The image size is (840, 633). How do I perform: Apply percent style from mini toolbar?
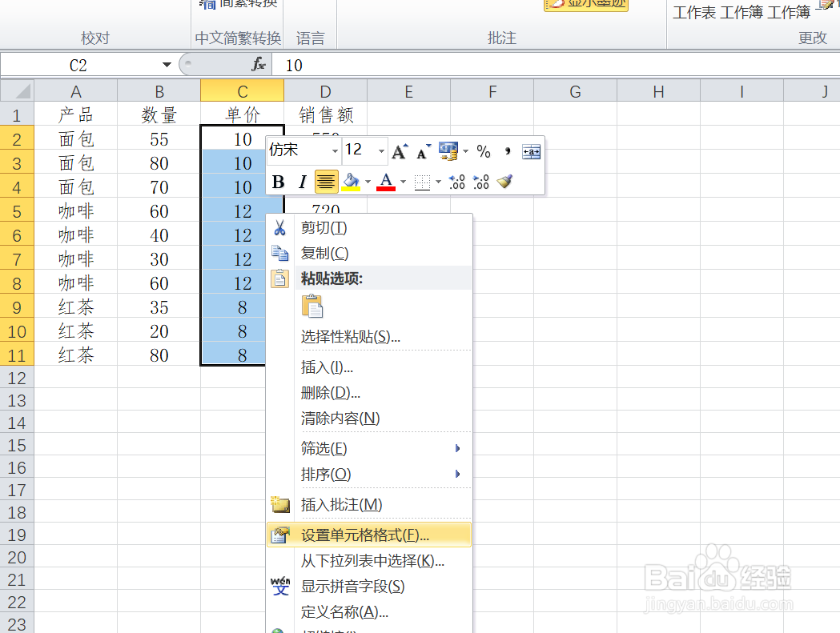pyautogui.click(x=484, y=150)
